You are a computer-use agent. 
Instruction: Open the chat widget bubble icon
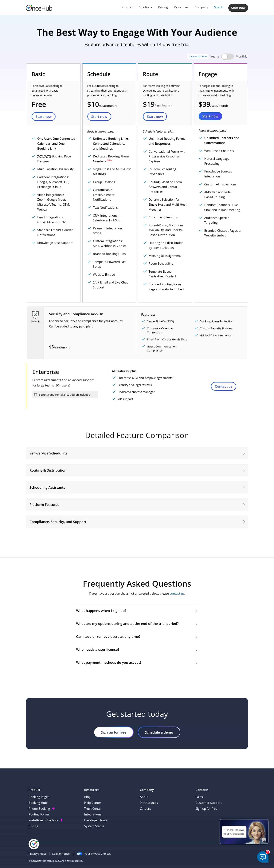point(263,857)
